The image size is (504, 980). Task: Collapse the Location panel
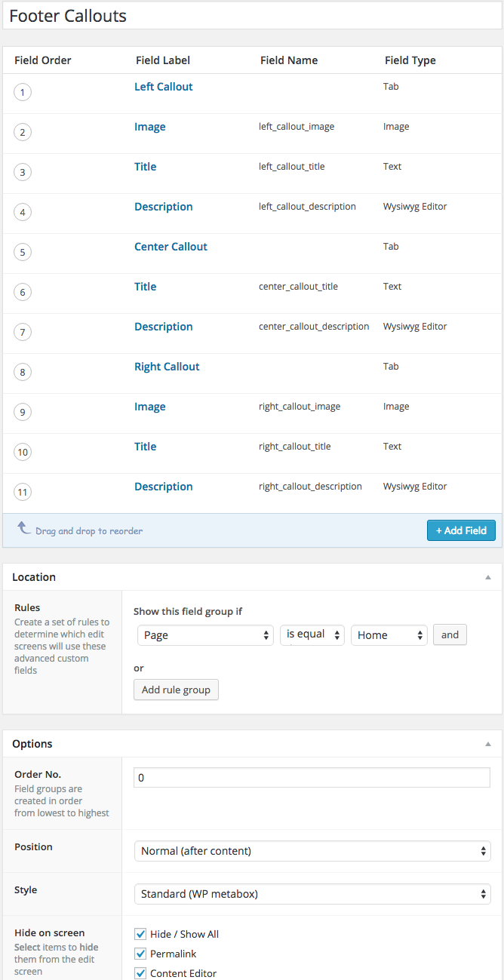488,577
